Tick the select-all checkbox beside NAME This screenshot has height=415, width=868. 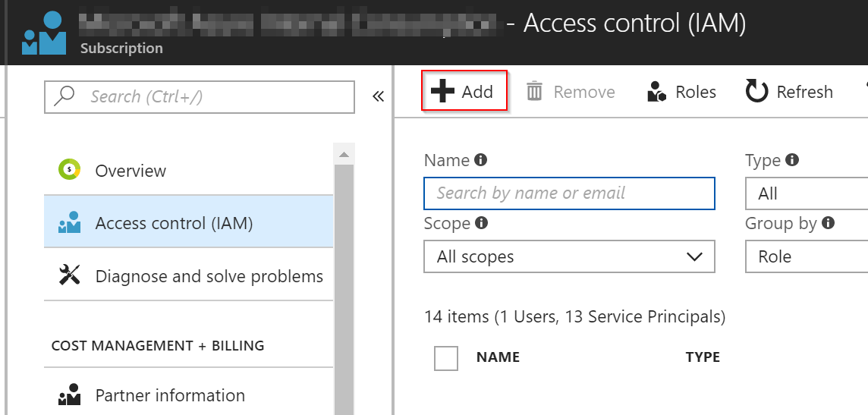[446, 358]
